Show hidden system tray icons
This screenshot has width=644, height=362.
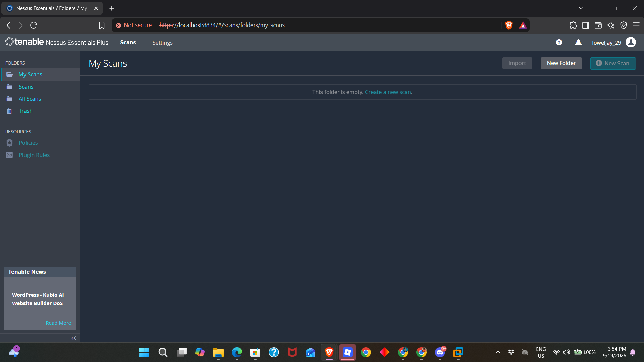[498, 352]
